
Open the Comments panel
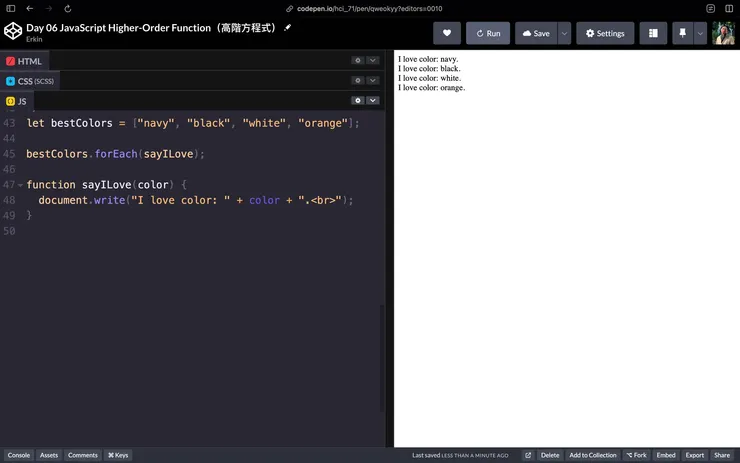[83, 455]
